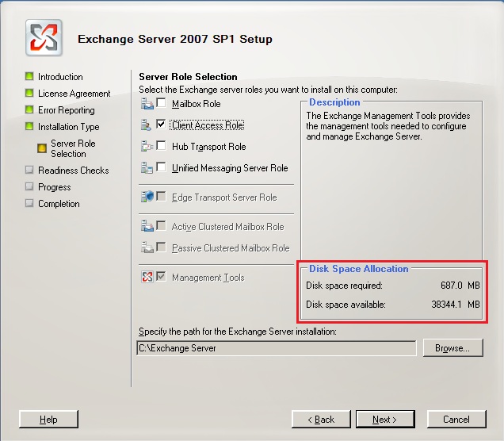Viewport: 504px width, 441px height.
Task: Click the Active Clustered Mailbox Role icon
Action: point(147,226)
